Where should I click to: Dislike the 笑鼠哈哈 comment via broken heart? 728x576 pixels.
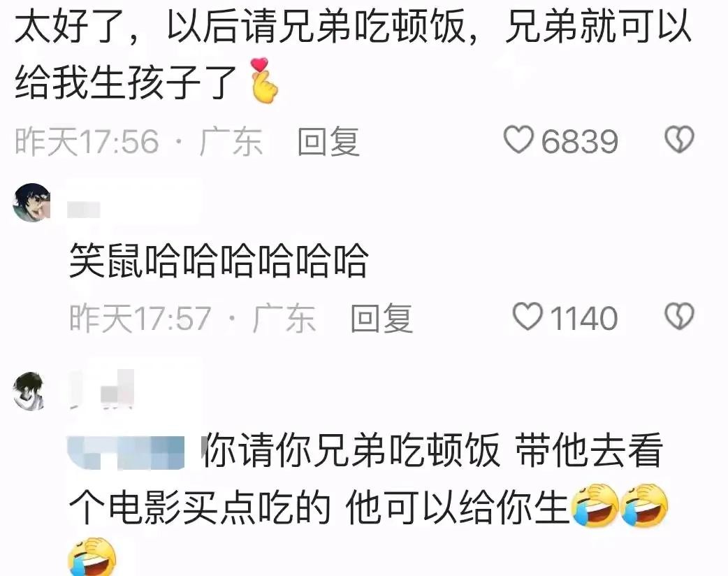(x=679, y=317)
